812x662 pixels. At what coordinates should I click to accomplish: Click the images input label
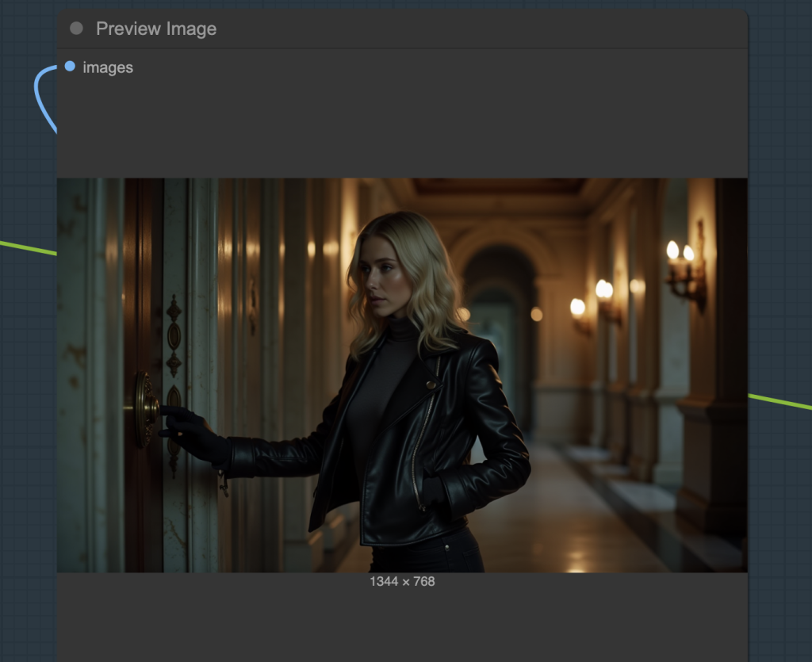(x=108, y=68)
